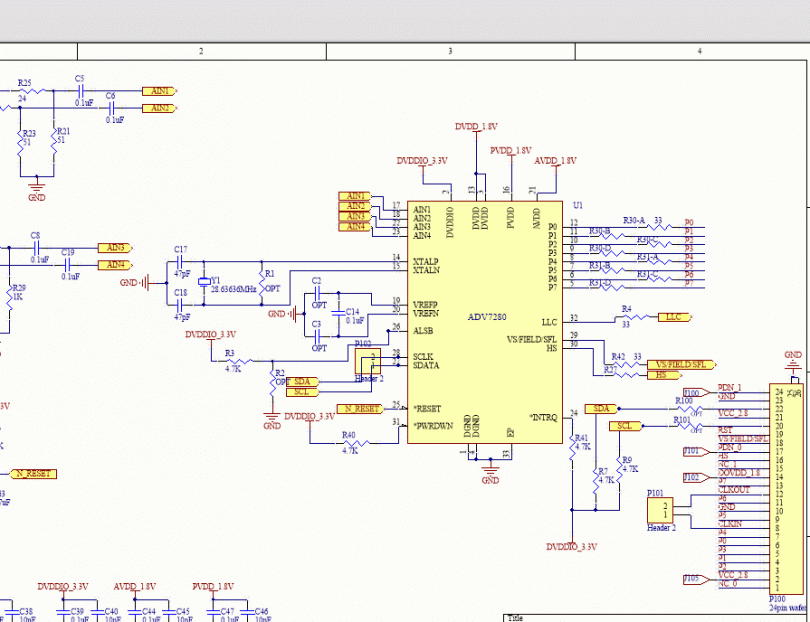Click the SCL port below P102 header
This screenshot has height=622, width=810.
click(302, 392)
